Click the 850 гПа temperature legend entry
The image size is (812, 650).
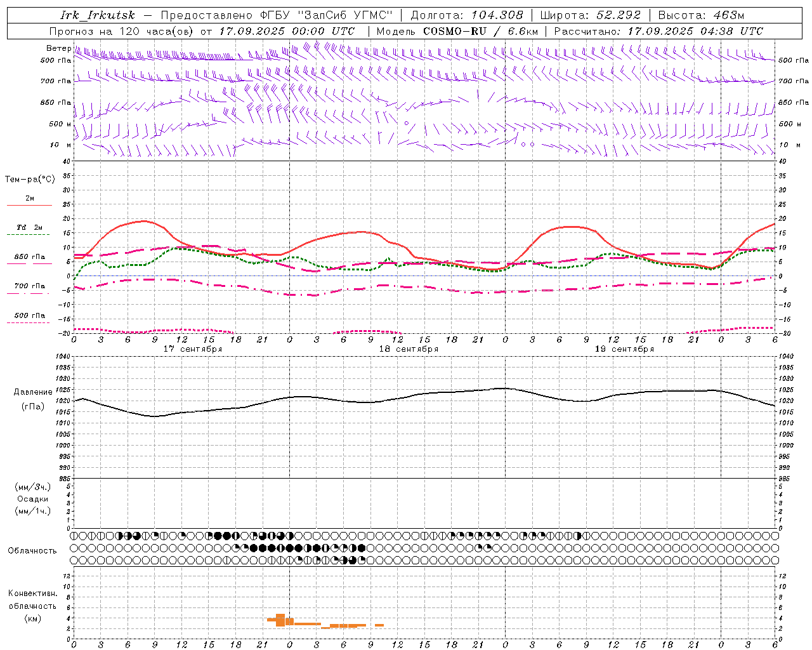click(x=29, y=257)
